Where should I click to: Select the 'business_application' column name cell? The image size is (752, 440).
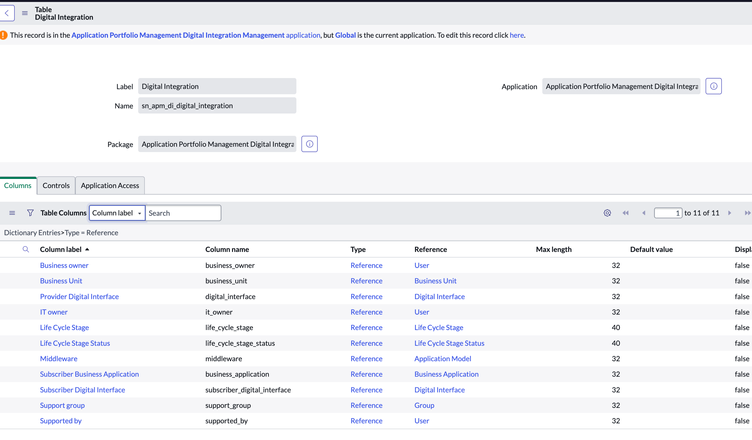237,374
